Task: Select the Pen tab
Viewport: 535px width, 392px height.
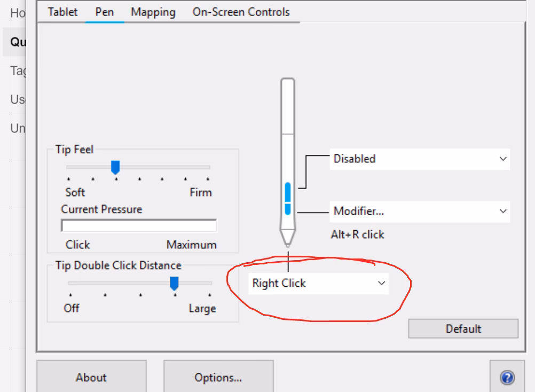Action: [105, 12]
